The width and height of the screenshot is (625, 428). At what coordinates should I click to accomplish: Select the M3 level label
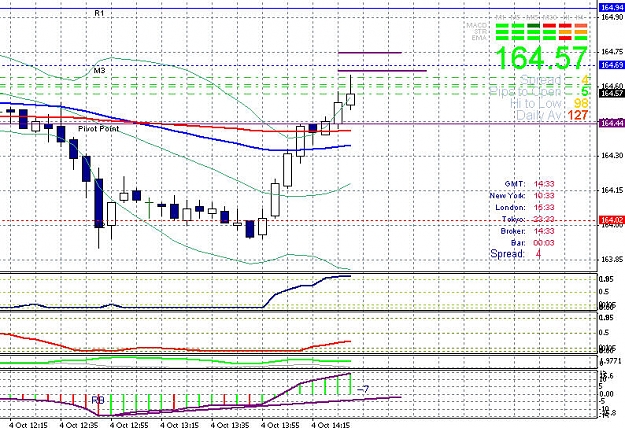(100, 71)
